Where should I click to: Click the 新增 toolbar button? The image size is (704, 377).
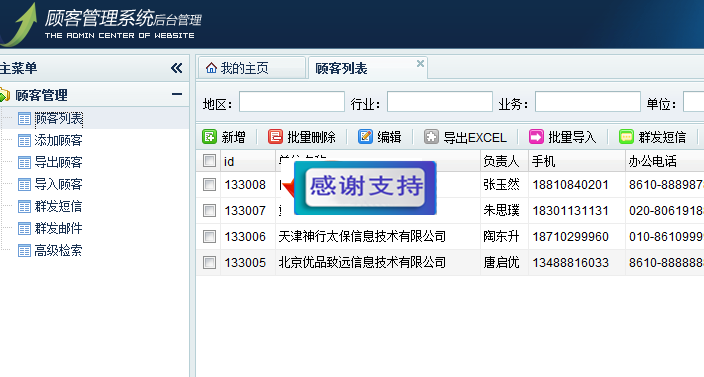224,137
